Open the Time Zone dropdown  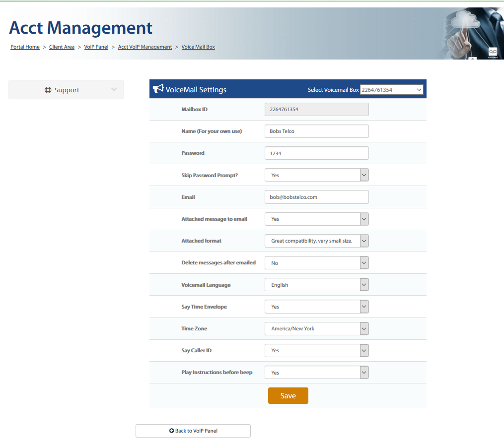point(316,328)
